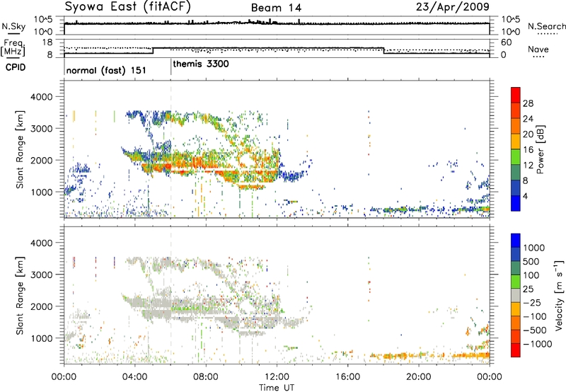Click the 'Nave' legend label
Image resolution: width=566 pixels, height=392 pixels.
coord(538,50)
